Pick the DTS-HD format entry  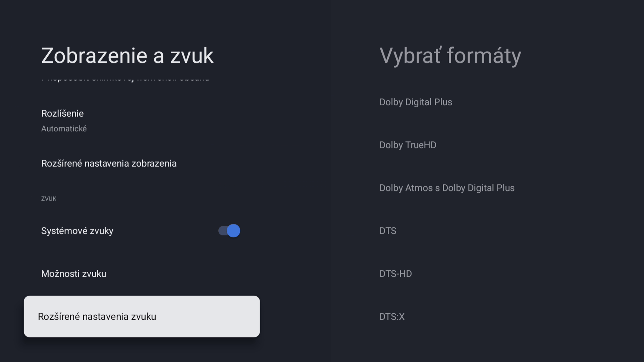(x=395, y=274)
